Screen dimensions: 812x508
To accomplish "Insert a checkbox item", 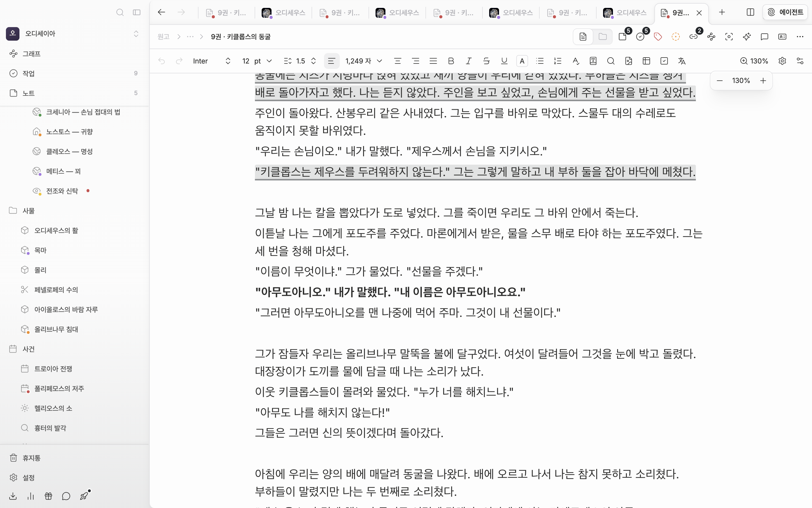I will [664, 61].
